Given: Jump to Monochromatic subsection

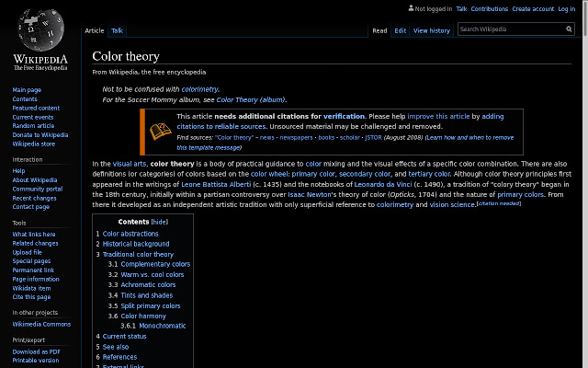Looking at the screenshot, I should [163, 326].
